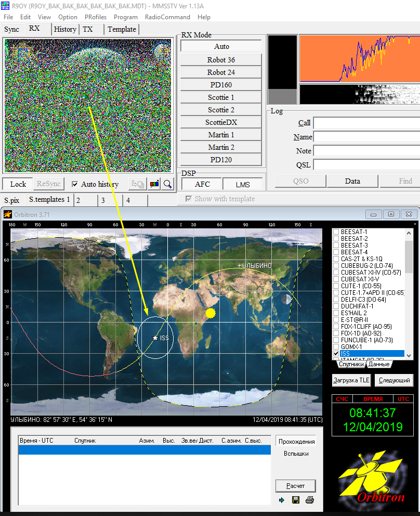Screen dimensions: 420x516
Task: Uncheck the ISS satellite checkbox
Action: point(336,354)
